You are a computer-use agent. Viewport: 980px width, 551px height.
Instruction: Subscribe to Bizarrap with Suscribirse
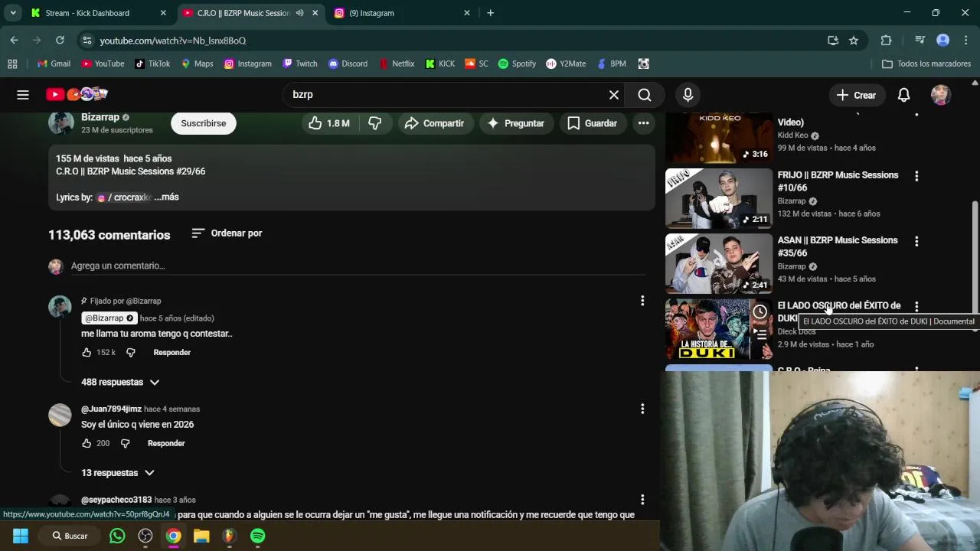coord(203,123)
